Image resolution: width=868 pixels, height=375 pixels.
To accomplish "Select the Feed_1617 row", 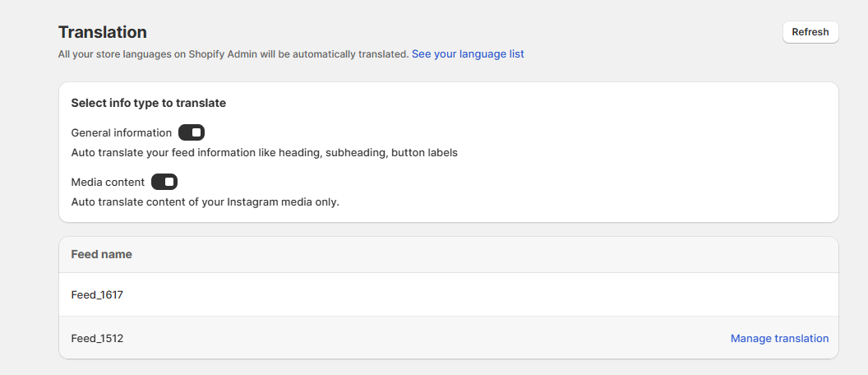I will tap(449, 294).
